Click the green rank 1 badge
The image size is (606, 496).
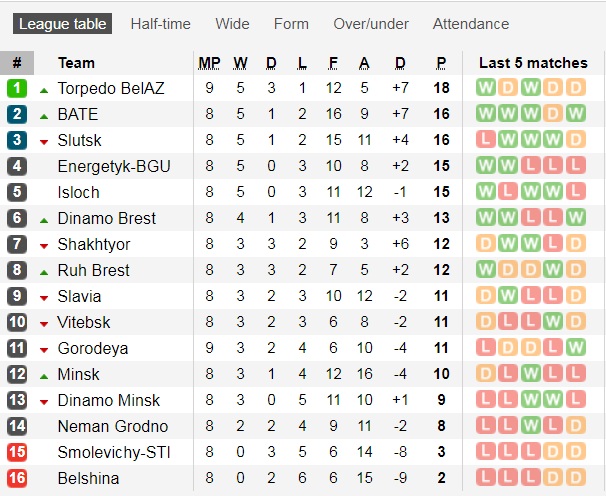coord(17,88)
